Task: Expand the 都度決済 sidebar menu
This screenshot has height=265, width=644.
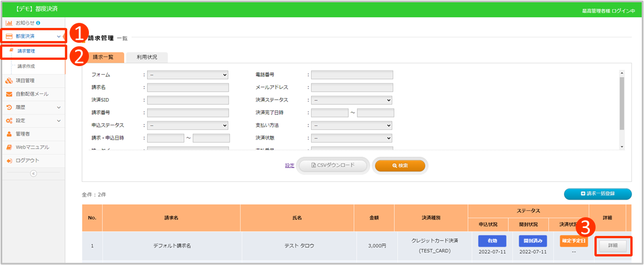Action: click(x=33, y=36)
